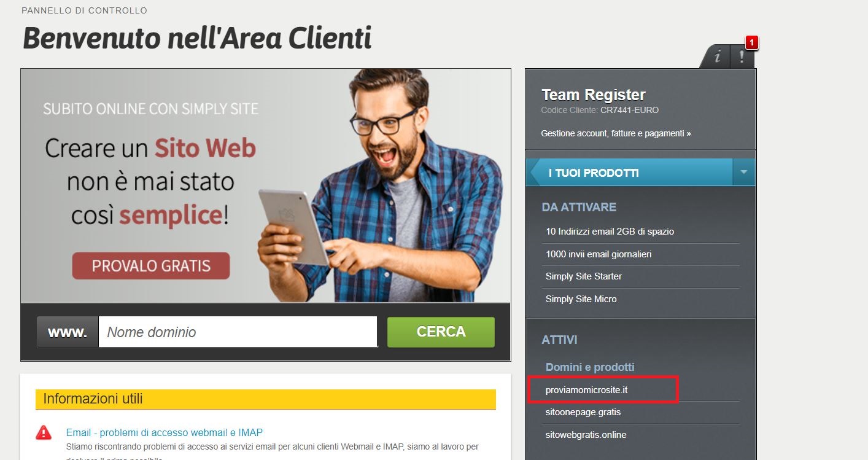
Task: Click the red notification badge showing 1
Action: [752, 42]
